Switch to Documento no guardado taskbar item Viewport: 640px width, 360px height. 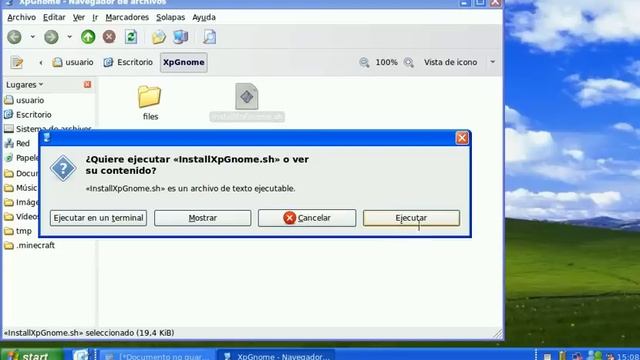[158, 356]
